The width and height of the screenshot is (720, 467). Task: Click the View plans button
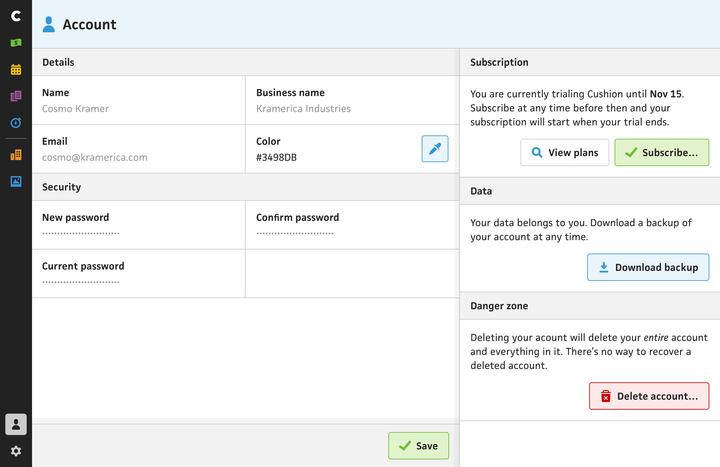click(564, 152)
